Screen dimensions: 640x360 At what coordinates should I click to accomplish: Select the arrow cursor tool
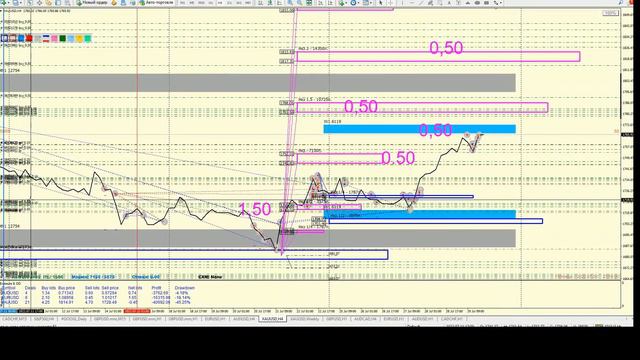tap(380, 2)
